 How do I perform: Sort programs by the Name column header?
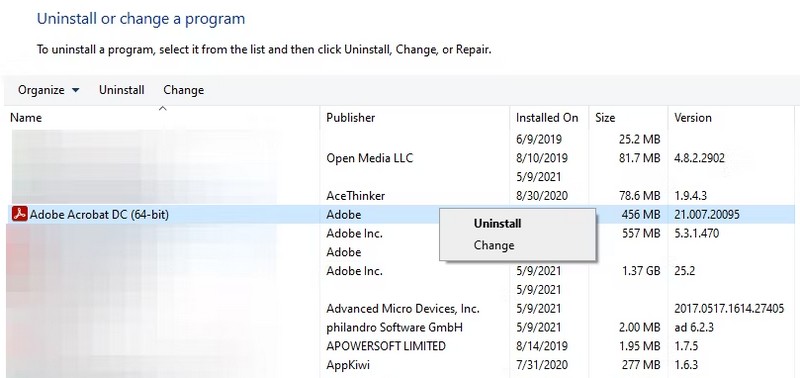coord(26,118)
